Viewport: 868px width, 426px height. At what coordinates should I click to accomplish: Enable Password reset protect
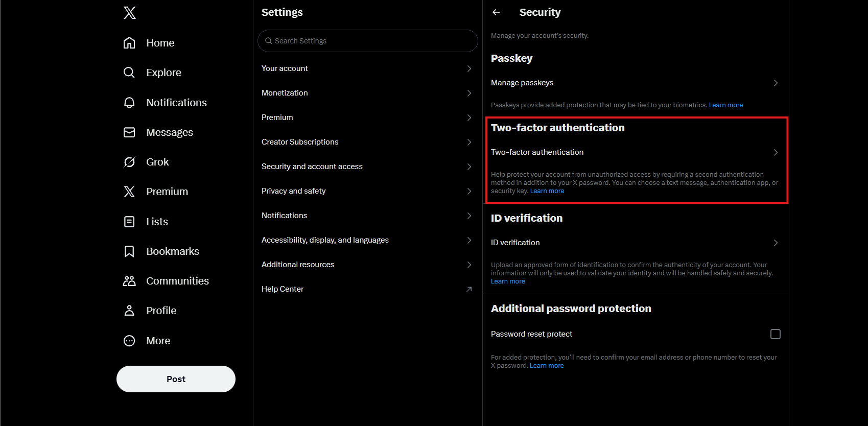(775, 334)
